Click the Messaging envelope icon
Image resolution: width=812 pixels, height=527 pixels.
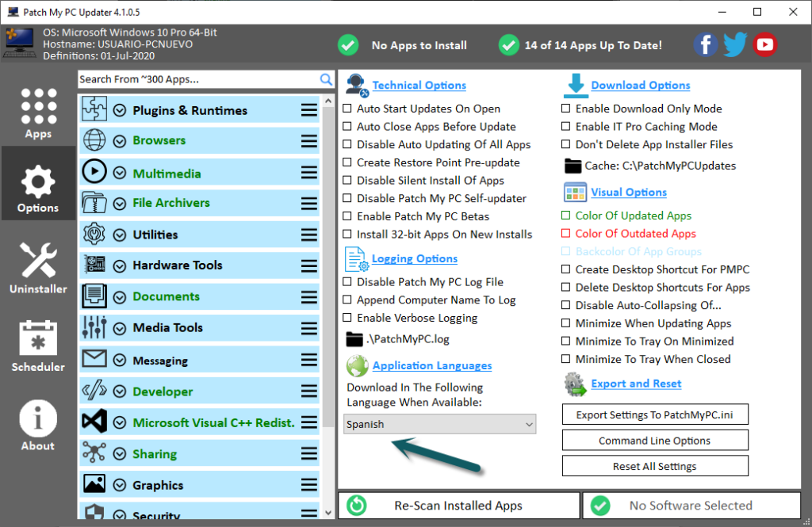tap(94, 358)
